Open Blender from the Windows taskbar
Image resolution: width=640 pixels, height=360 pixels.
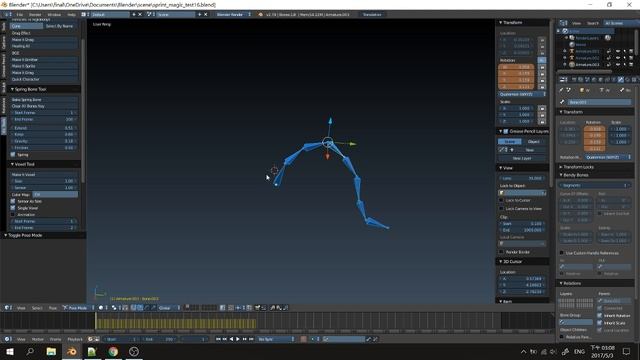click(x=72, y=351)
